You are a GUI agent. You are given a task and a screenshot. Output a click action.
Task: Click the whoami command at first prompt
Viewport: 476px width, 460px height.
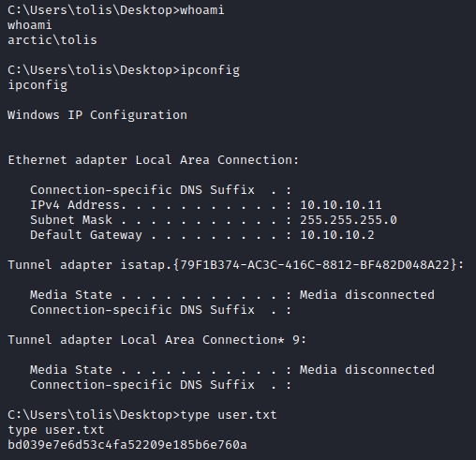pyautogui.click(x=202, y=10)
